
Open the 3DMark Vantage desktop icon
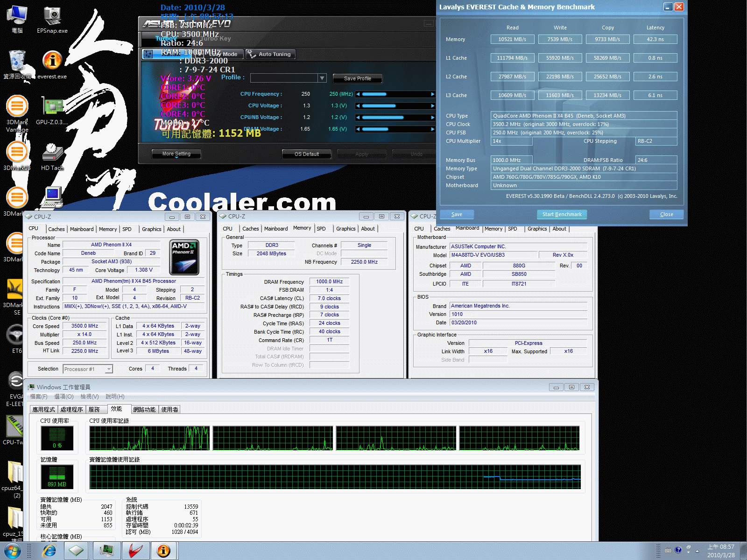pyautogui.click(x=17, y=113)
